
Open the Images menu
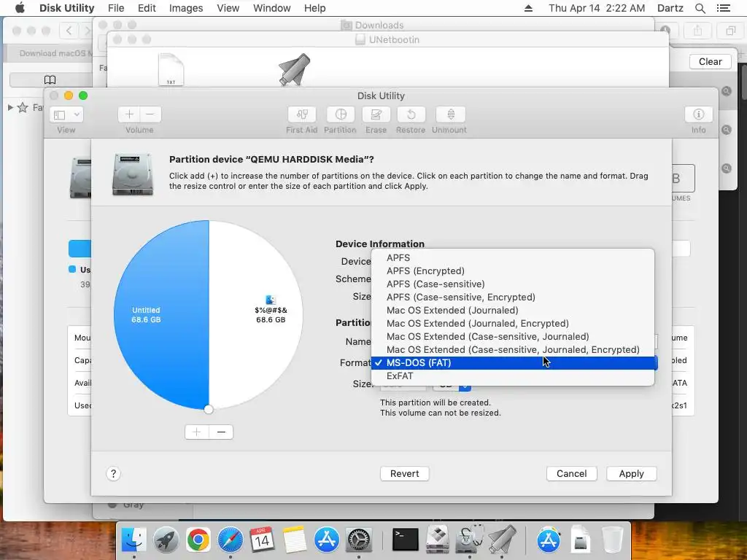(x=186, y=8)
